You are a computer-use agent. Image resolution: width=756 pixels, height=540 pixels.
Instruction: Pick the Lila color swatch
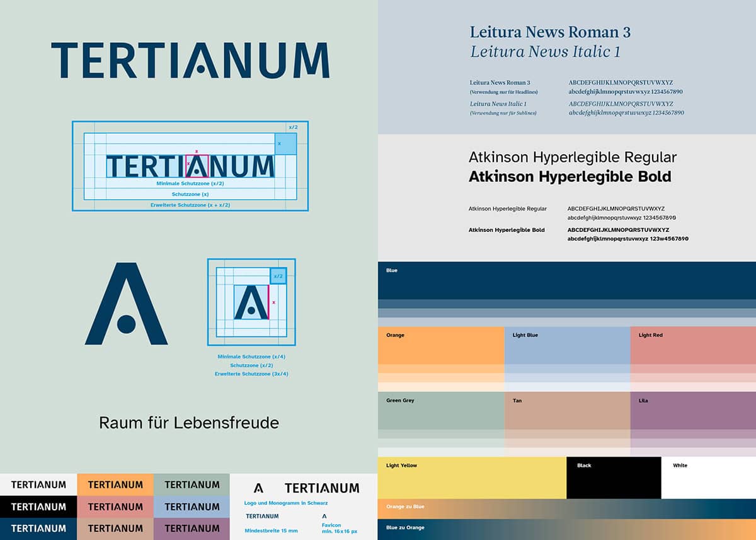pyautogui.click(x=693, y=411)
